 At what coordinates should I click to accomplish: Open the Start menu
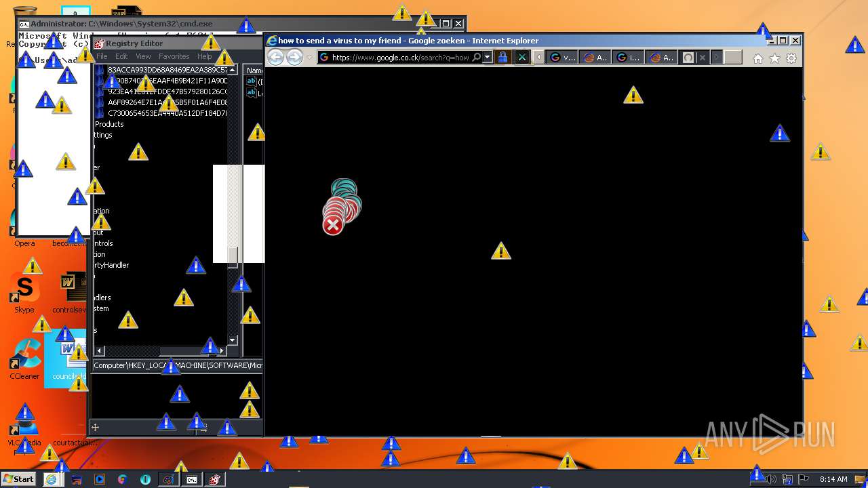18,479
